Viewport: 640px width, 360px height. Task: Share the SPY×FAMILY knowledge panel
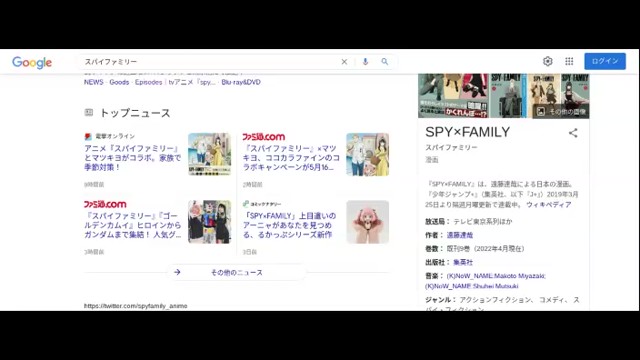click(x=573, y=133)
